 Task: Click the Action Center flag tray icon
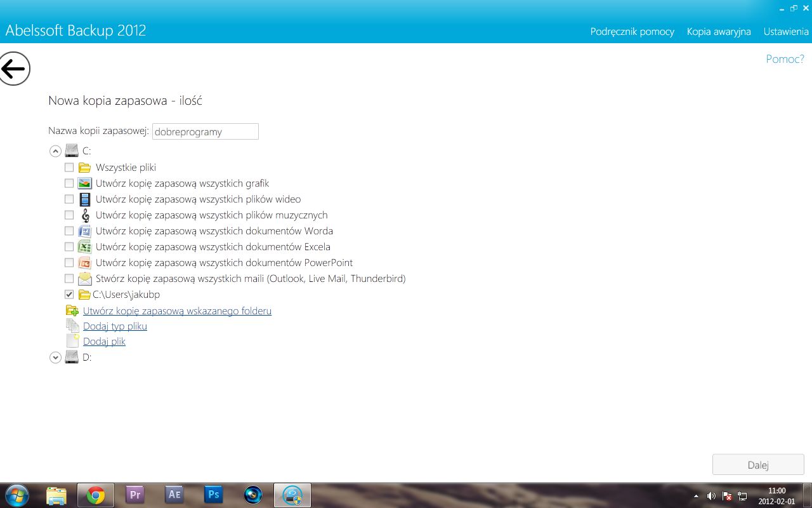tap(728, 496)
